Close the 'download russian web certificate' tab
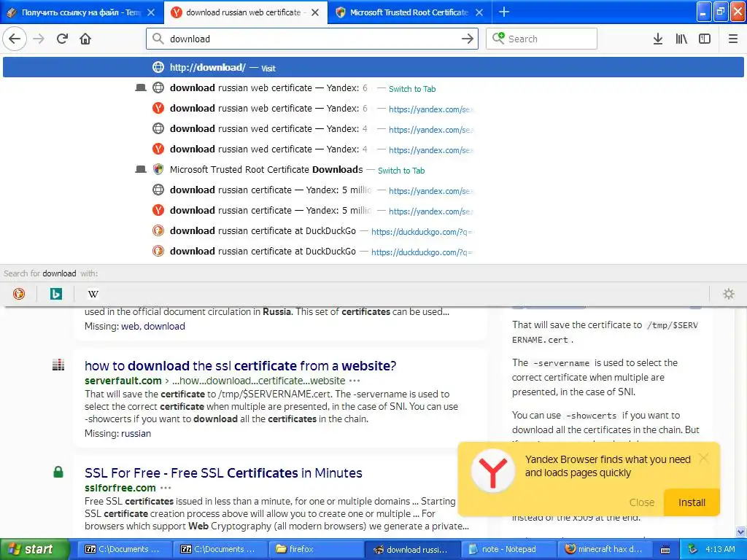This screenshot has height=560, width=747. pyautogui.click(x=315, y=12)
